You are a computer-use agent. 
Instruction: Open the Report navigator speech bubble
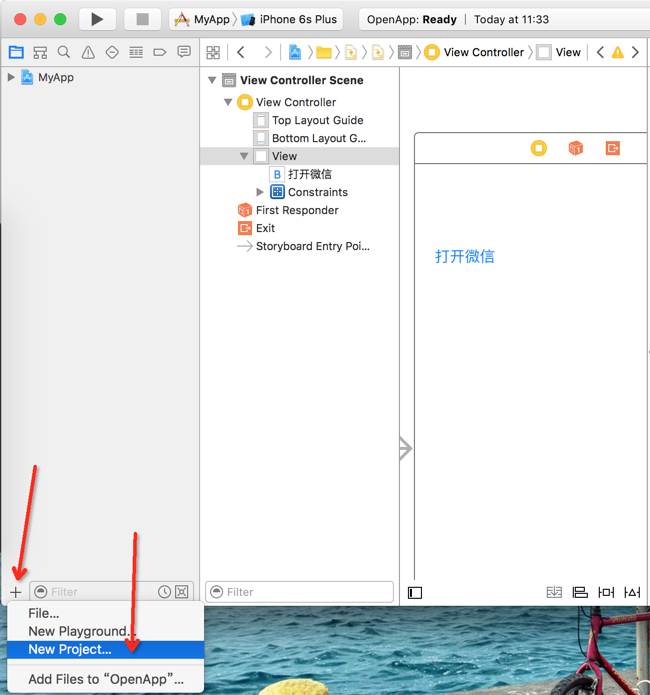click(x=184, y=52)
